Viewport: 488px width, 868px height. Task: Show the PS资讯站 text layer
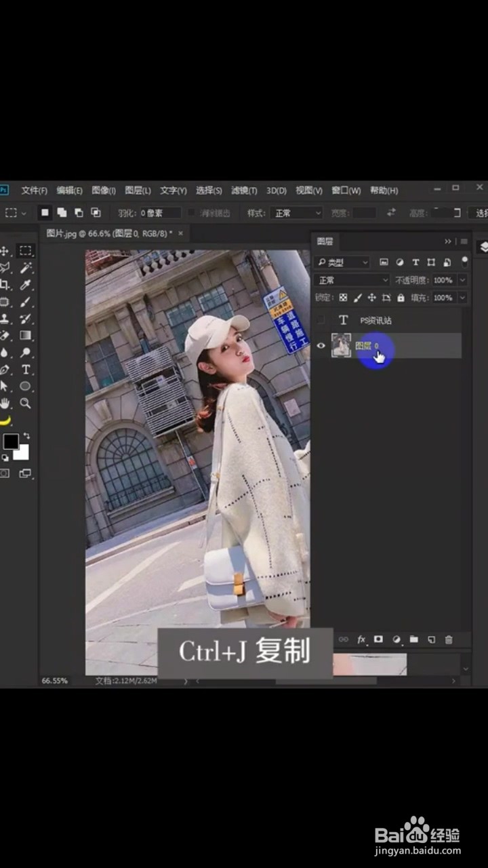pyautogui.click(x=321, y=320)
